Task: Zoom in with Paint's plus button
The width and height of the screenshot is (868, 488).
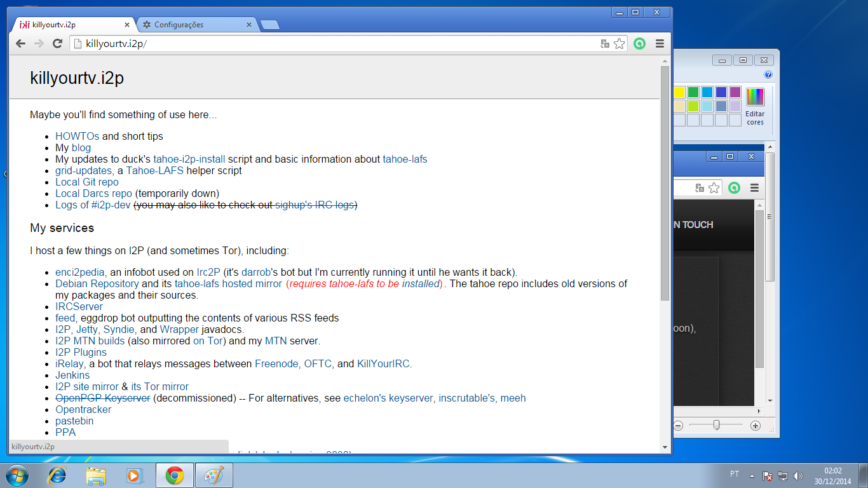Action: [756, 426]
